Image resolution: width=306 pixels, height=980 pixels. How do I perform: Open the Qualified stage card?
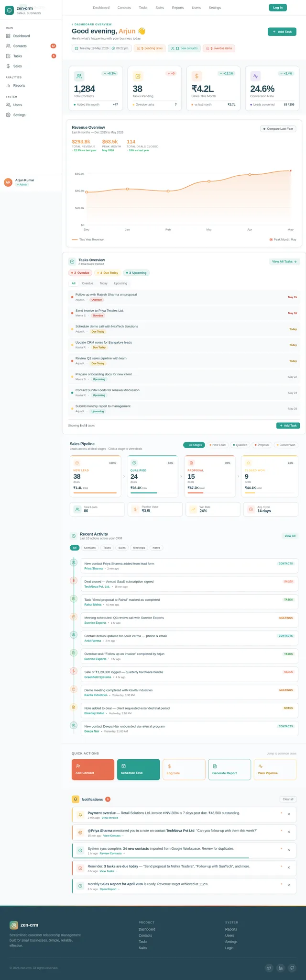tap(152, 476)
